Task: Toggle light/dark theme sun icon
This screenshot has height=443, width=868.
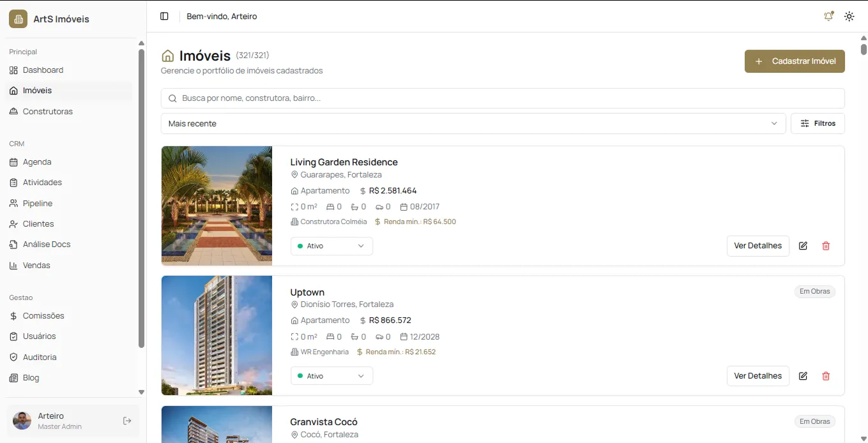Action: [x=849, y=17]
